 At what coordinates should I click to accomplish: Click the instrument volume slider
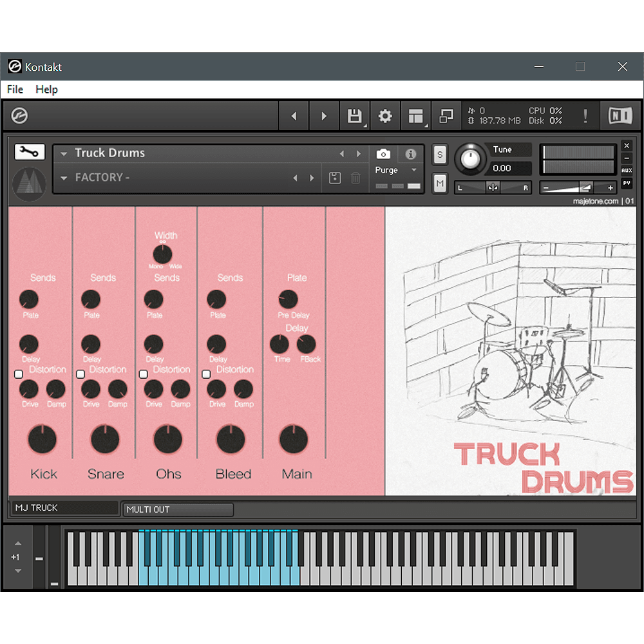pyautogui.click(x=576, y=188)
